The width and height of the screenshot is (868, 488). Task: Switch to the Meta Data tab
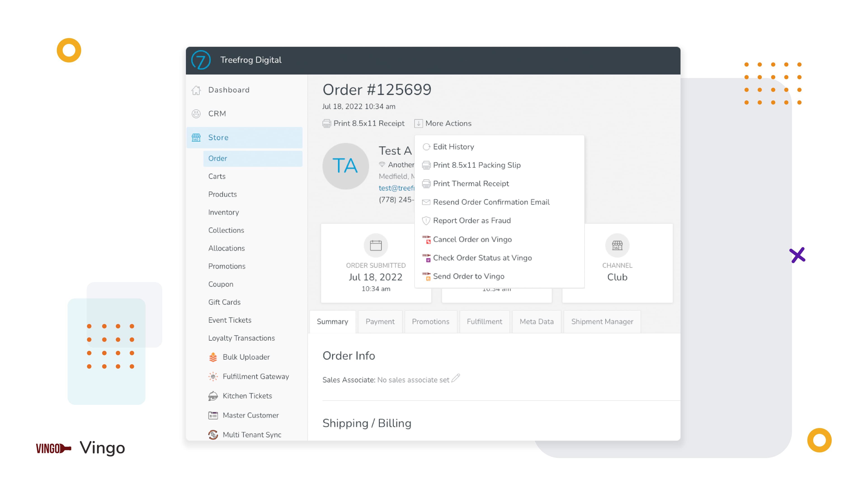pyautogui.click(x=536, y=322)
